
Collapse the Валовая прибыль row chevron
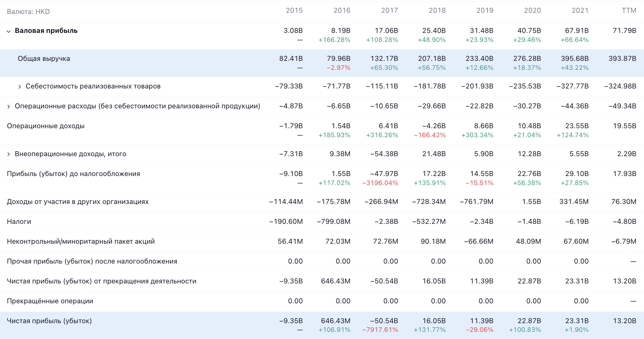[9, 31]
